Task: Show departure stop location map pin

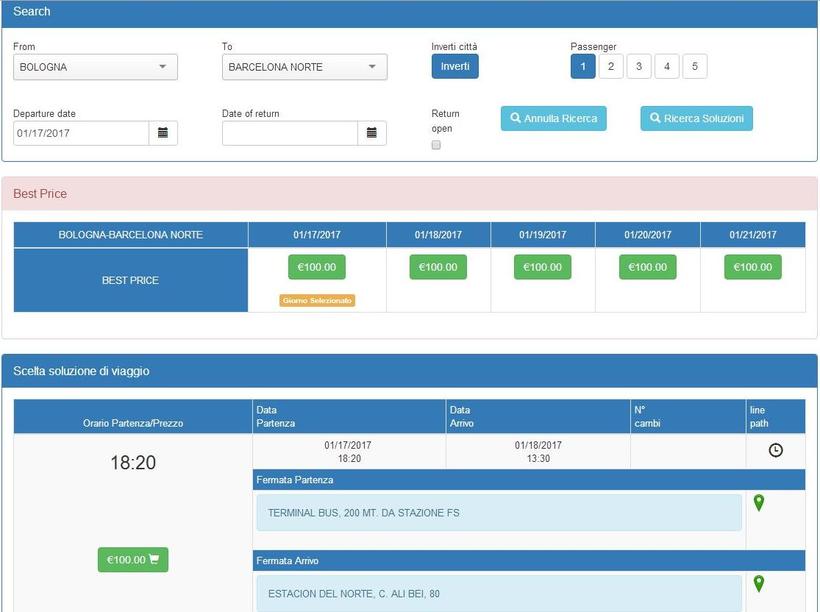Action: 759,503
